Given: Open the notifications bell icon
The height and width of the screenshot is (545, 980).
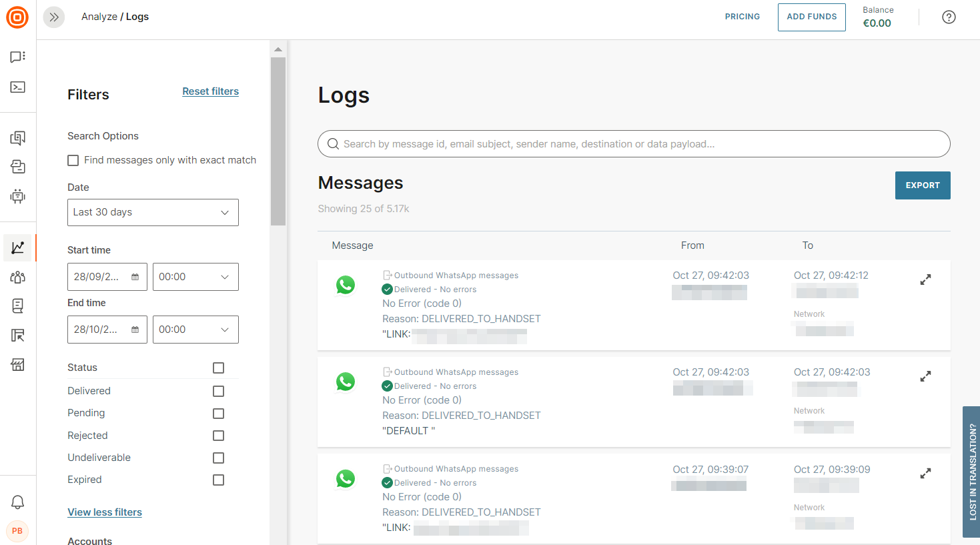Looking at the screenshot, I should 18,502.
